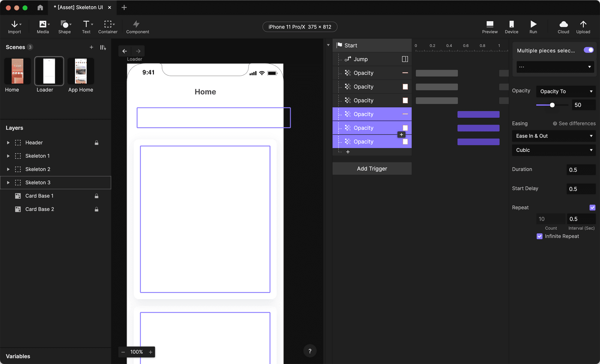The height and width of the screenshot is (364, 600).
Task: Select the Loader scene thumbnail
Action: (x=49, y=71)
